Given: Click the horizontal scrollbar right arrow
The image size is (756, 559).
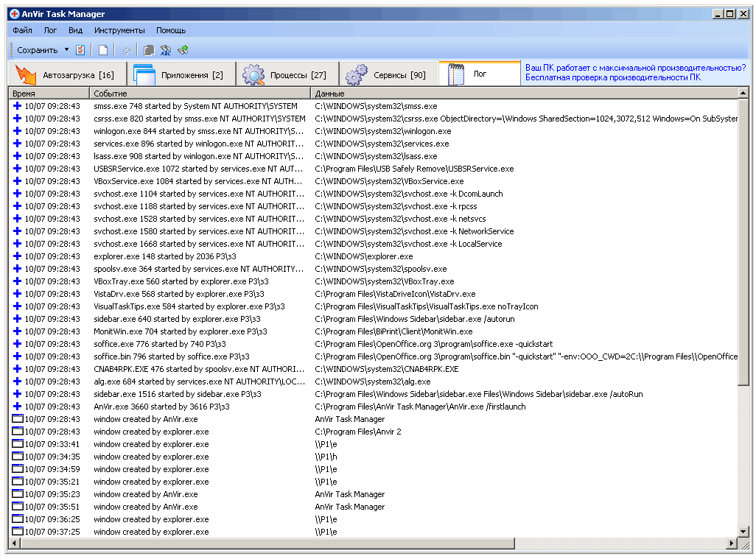Looking at the screenshot, I should click(732, 544).
